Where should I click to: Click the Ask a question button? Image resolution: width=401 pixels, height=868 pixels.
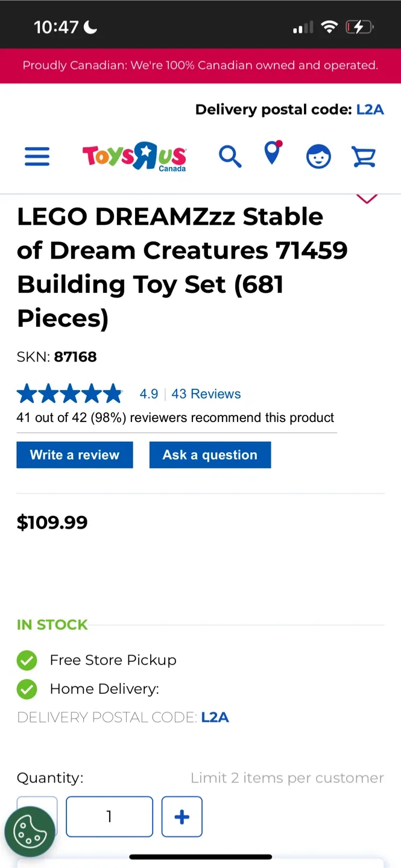pyautogui.click(x=210, y=454)
